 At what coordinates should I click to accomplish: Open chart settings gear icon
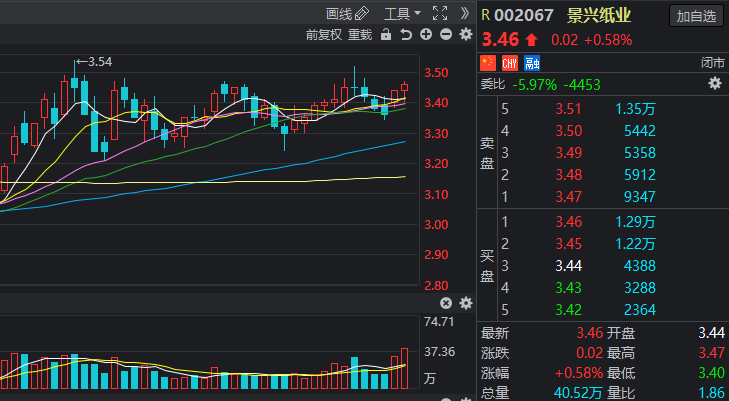(x=466, y=34)
